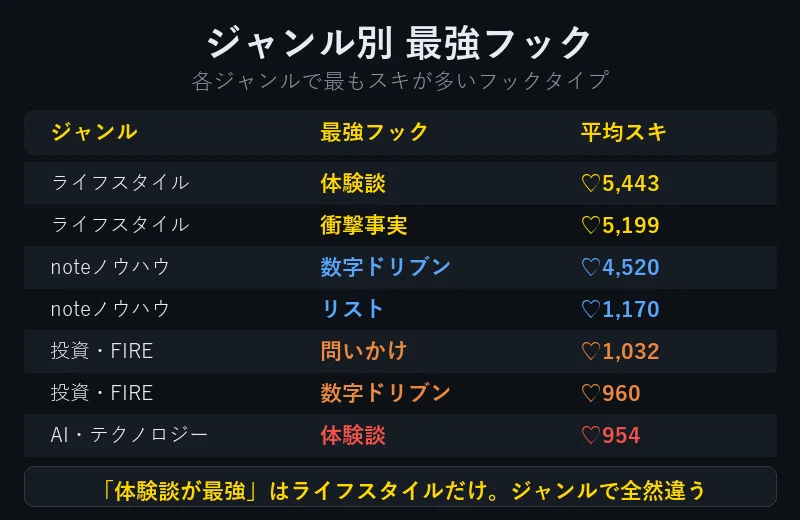Click the orange heart beside 960
Viewport: 800px width, 520px height.
click(590, 393)
